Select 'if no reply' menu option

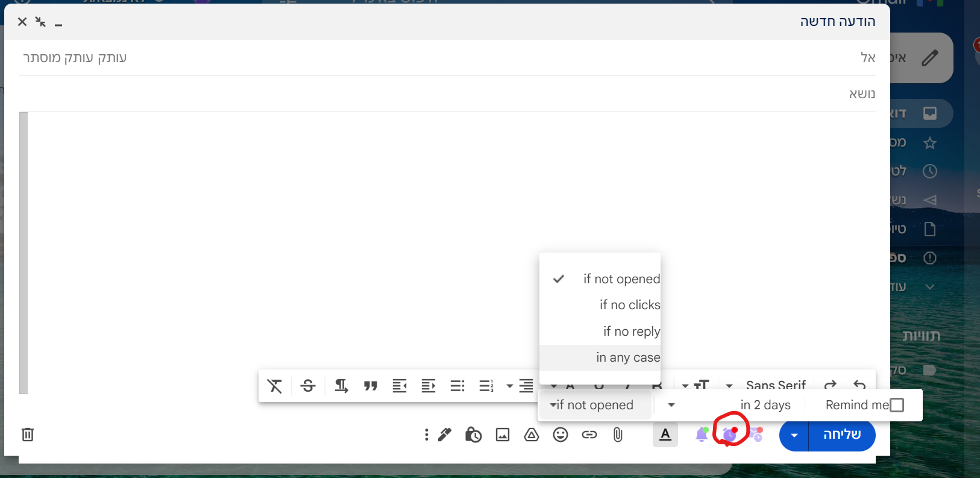coord(600,332)
